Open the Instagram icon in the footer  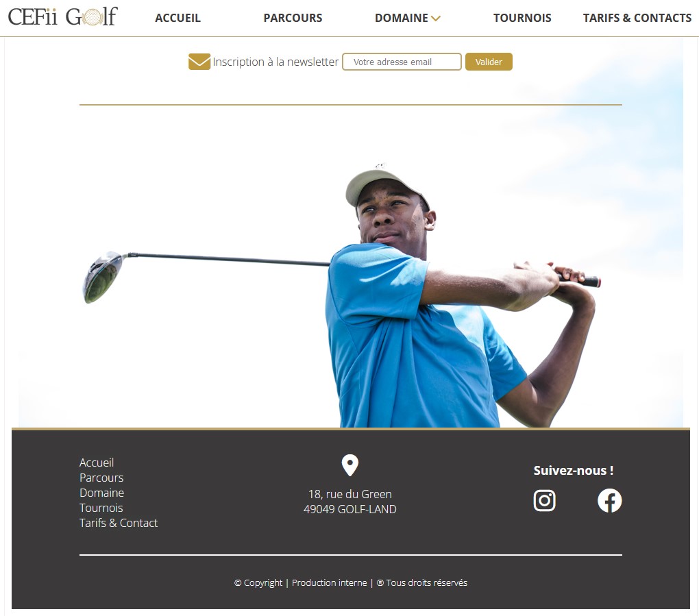544,501
